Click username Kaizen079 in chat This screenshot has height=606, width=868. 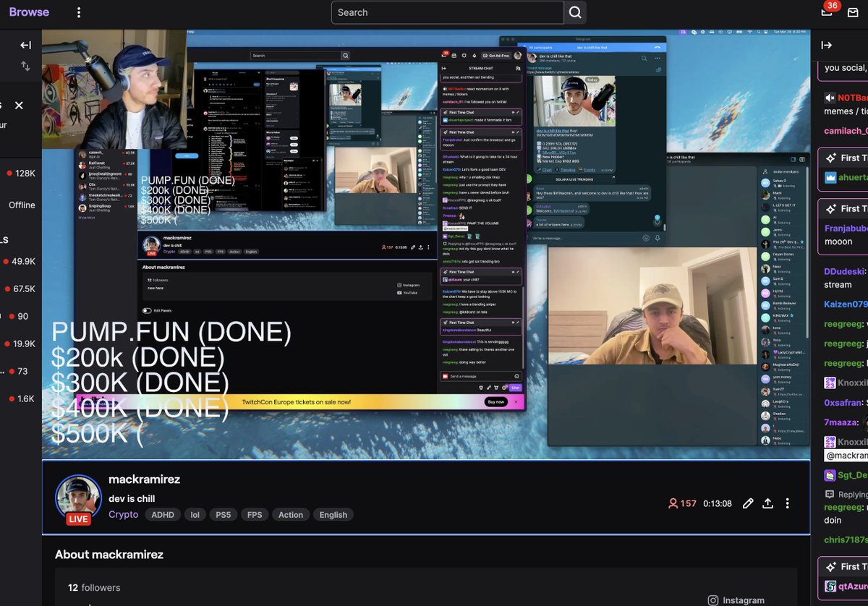click(x=846, y=304)
